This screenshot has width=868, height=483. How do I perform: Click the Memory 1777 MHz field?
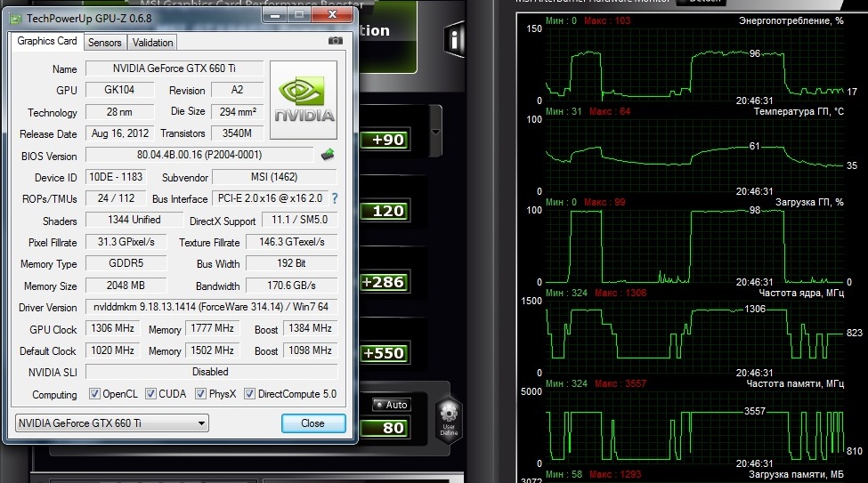212,328
